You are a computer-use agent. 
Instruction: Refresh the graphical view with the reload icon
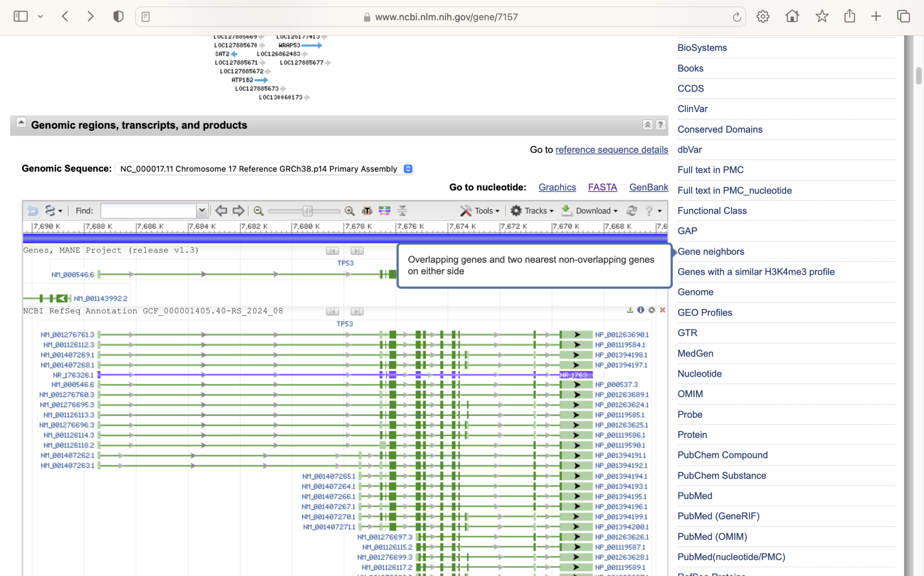[632, 210]
